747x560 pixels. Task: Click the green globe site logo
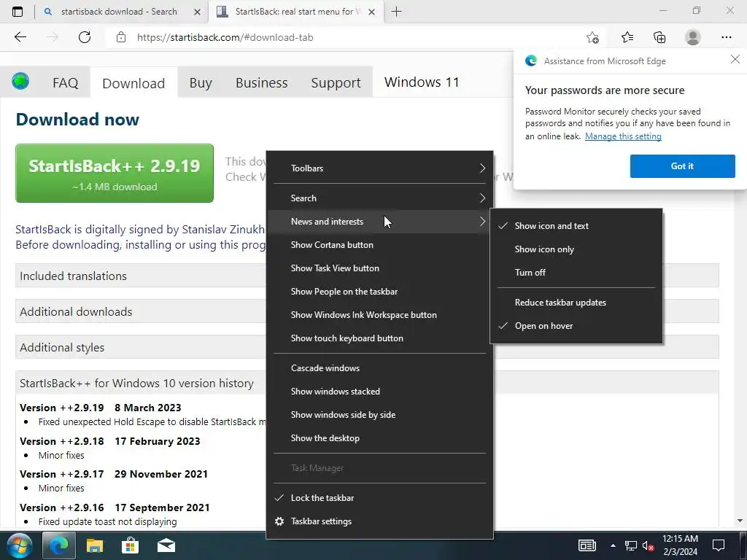[x=20, y=82]
